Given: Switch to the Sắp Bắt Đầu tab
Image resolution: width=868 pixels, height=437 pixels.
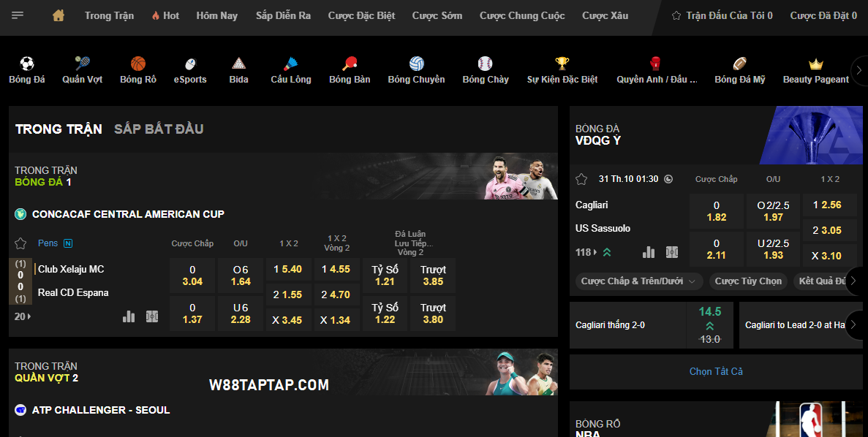Looking at the screenshot, I should tap(159, 129).
